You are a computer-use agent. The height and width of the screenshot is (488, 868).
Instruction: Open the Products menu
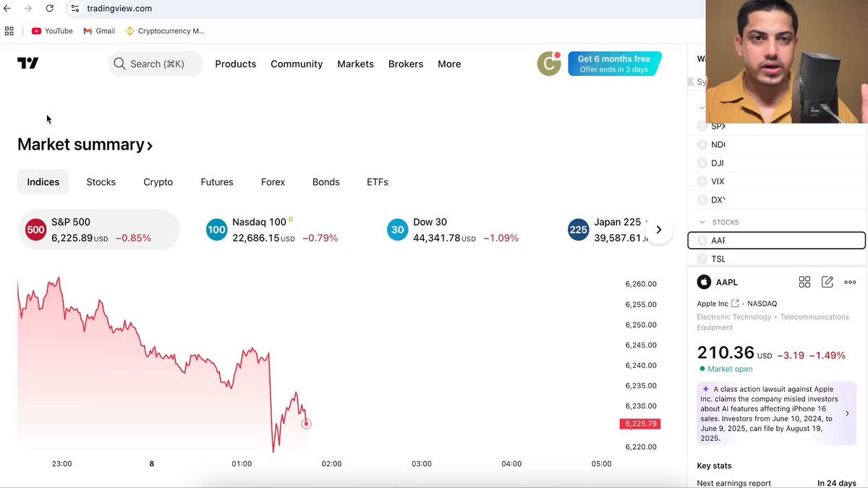(x=236, y=64)
